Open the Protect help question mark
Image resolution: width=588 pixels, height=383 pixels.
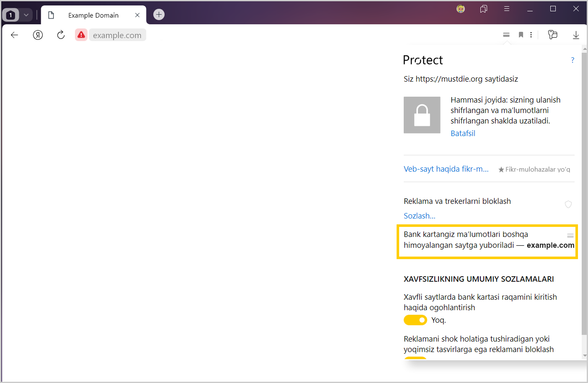click(573, 60)
